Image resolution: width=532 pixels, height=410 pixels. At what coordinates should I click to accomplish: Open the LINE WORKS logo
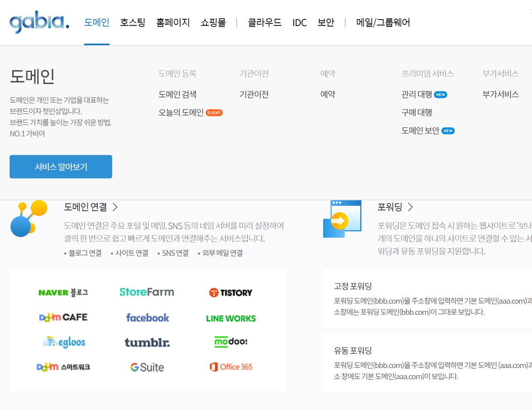click(231, 319)
